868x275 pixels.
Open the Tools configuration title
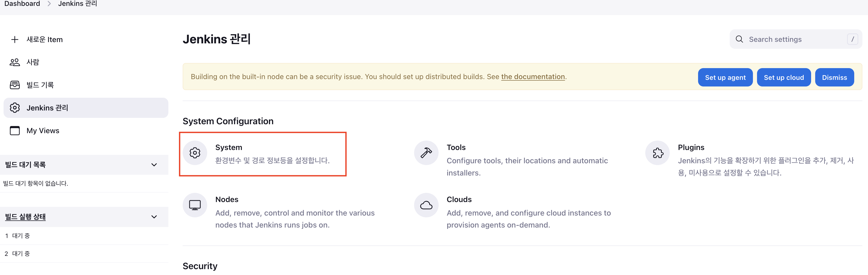[456, 147]
